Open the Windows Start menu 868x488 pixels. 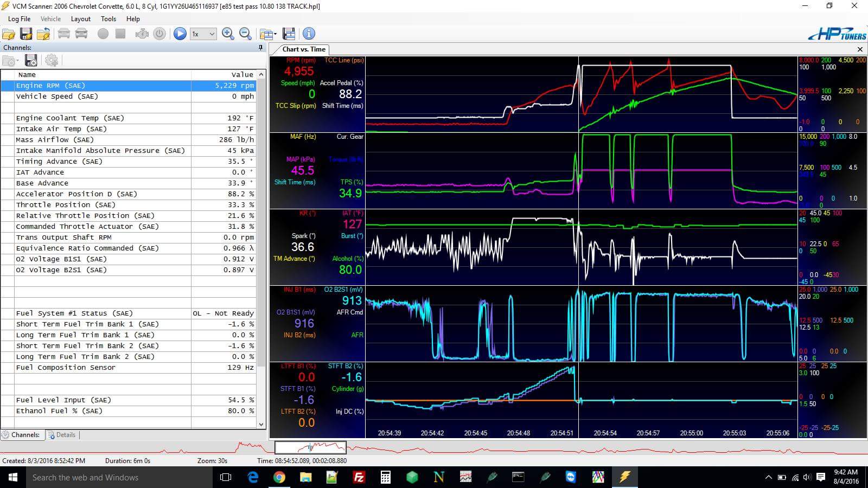(x=13, y=477)
